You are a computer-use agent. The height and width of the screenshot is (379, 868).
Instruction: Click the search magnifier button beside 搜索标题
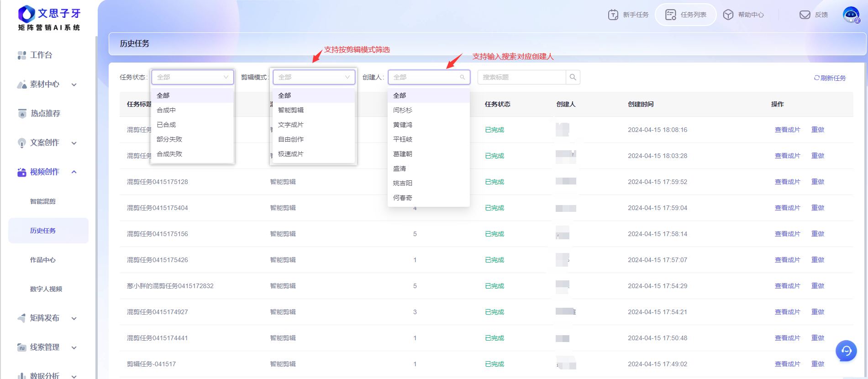tap(573, 77)
